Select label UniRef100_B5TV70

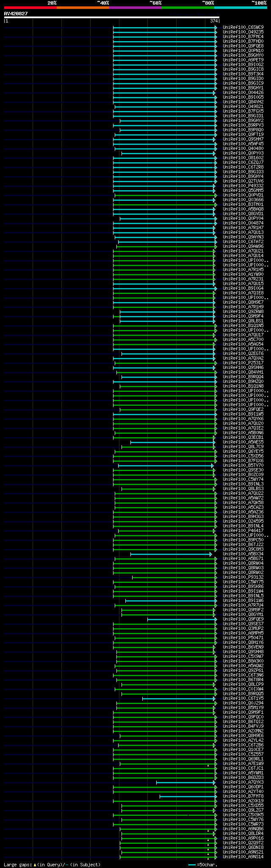(243, 465)
